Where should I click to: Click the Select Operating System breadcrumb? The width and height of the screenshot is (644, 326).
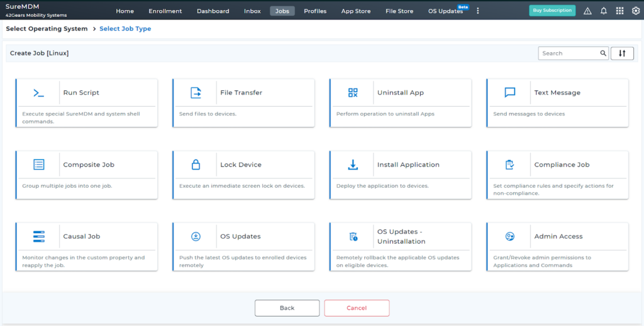point(47,29)
